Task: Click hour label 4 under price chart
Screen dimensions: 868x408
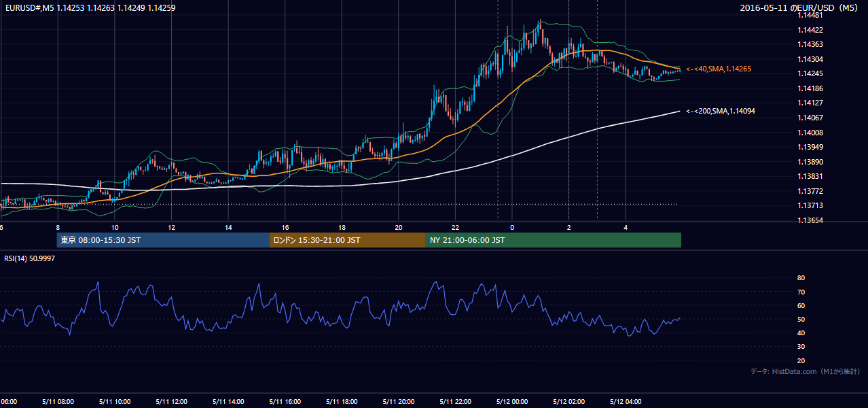Action: tap(626, 227)
